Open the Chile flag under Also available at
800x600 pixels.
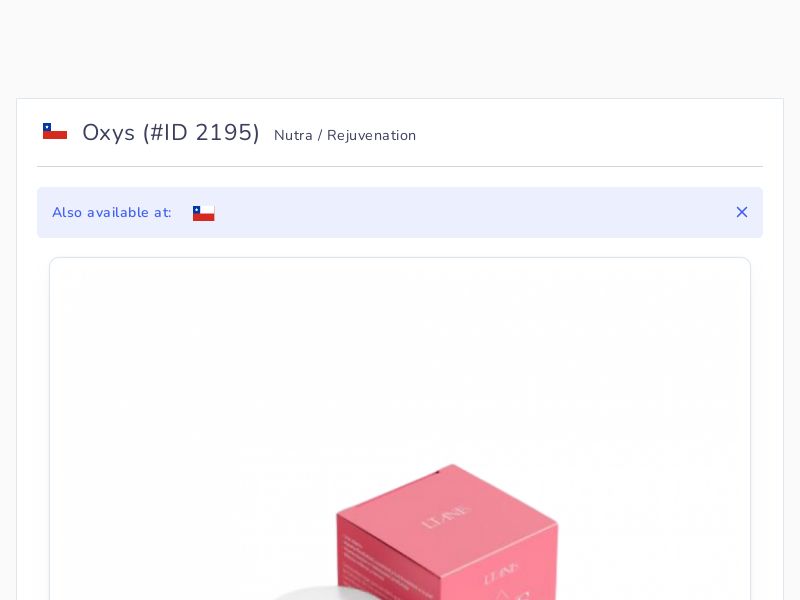[x=204, y=213]
